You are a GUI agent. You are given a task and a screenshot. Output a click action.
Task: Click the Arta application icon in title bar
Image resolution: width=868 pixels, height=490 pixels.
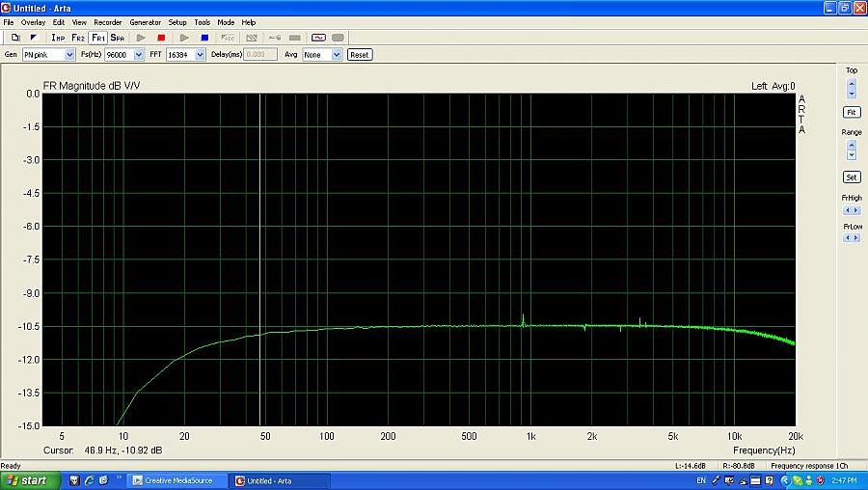coord(6,8)
